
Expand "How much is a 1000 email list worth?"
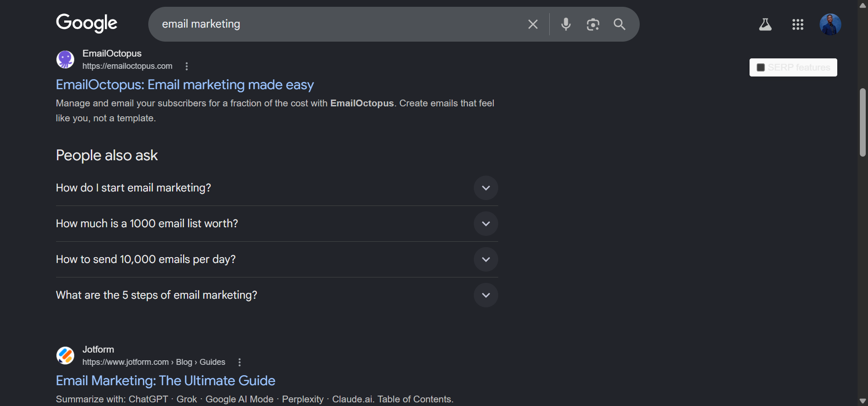pos(277,224)
